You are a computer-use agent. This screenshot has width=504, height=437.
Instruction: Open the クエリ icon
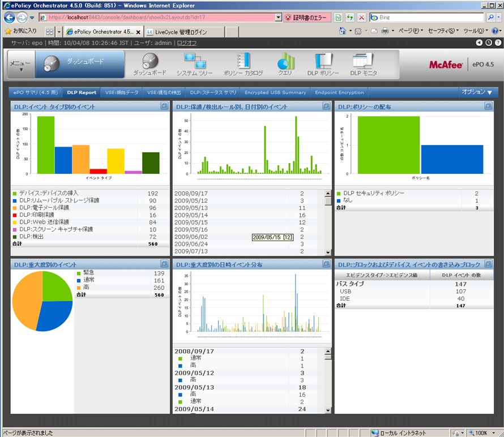(x=285, y=65)
